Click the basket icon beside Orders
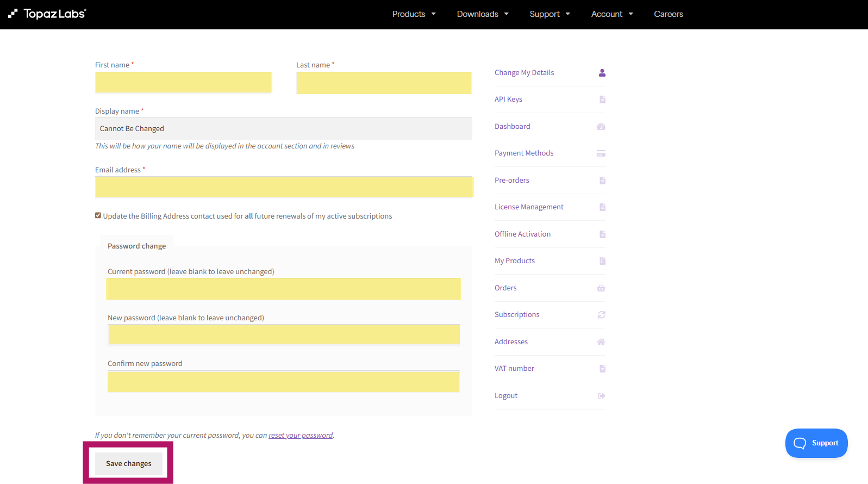Screen dimensions: 868x484 tap(601, 288)
